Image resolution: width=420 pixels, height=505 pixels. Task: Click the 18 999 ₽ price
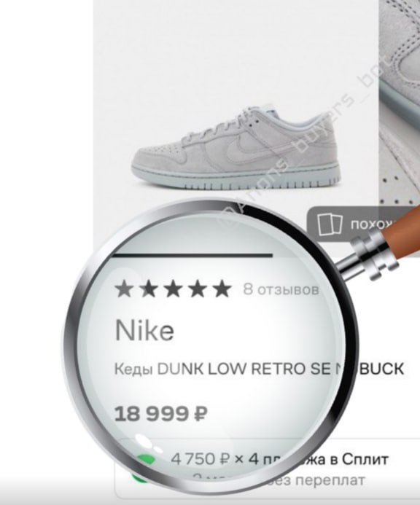(161, 413)
